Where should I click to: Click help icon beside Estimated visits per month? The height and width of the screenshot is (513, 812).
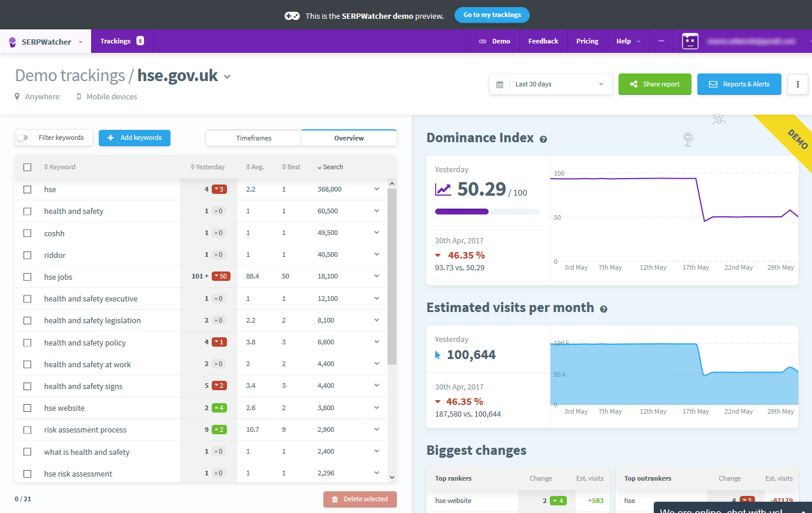click(603, 309)
